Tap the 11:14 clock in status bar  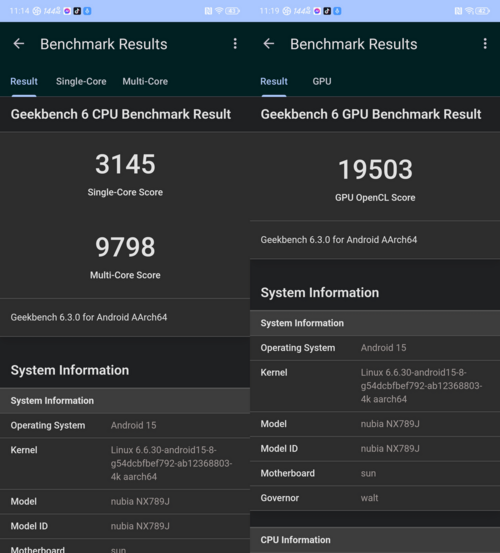[19, 11]
